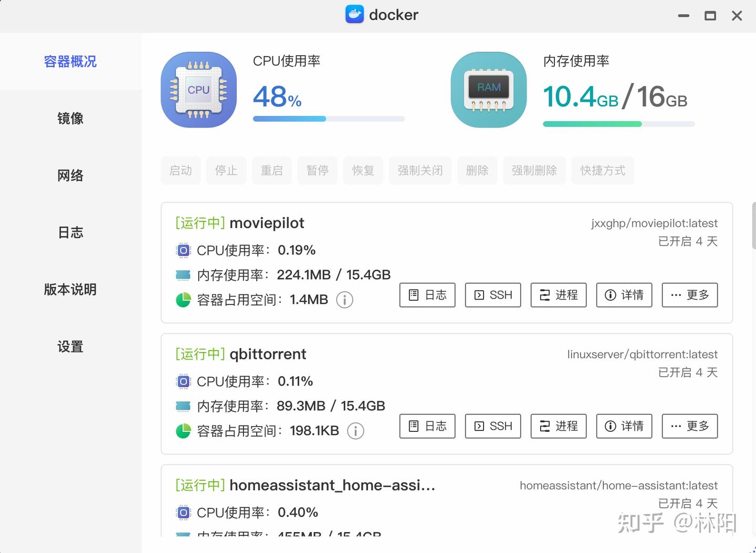The height and width of the screenshot is (553, 756).
Task: Open the 设置 settings section
Action: 70,347
